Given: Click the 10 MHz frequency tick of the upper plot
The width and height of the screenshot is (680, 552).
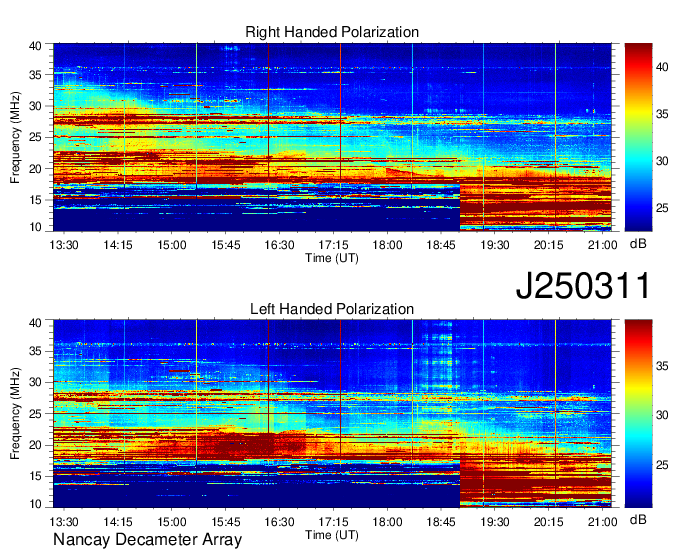Looking at the screenshot, I should [x=36, y=227].
